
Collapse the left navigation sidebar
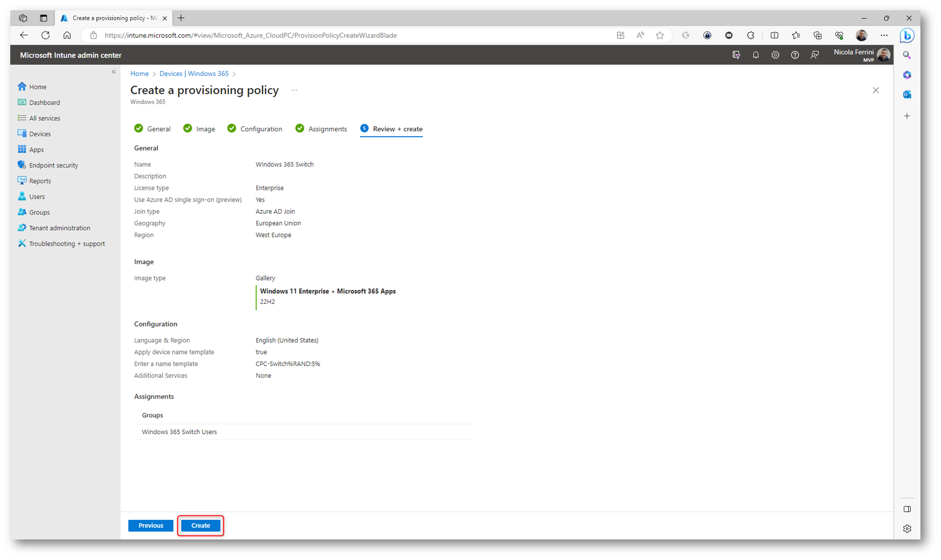point(114,71)
